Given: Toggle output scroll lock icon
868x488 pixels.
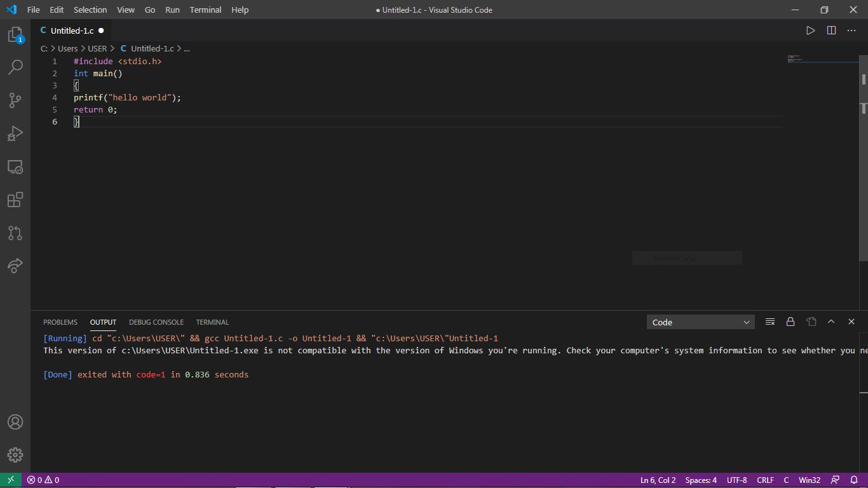Looking at the screenshot, I should coord(790,322).
